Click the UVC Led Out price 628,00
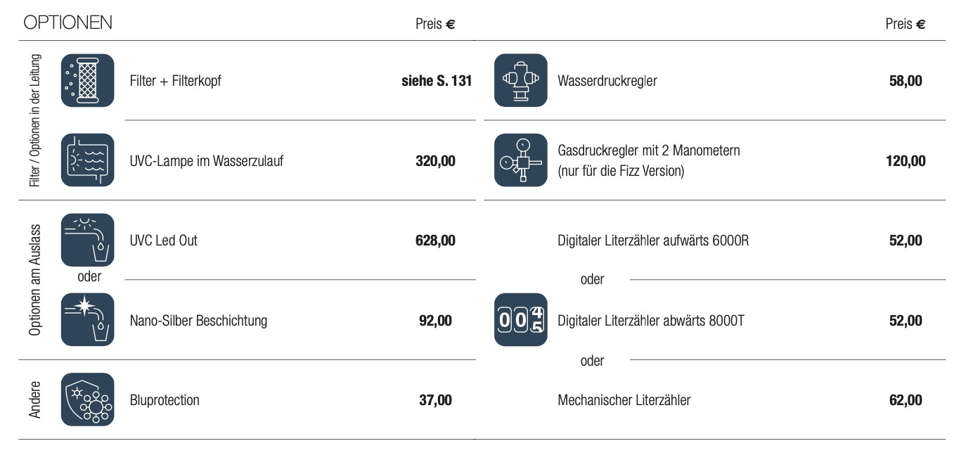Viewport: 980px width, 460px height. pyautogui.click(x=435, y=241)
